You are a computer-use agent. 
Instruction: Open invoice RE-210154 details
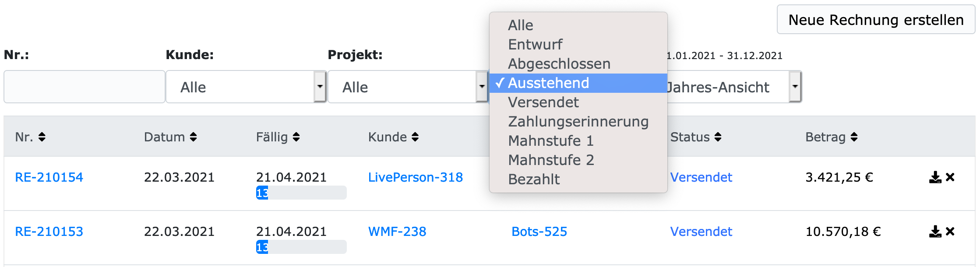click(x=49, y=177)
